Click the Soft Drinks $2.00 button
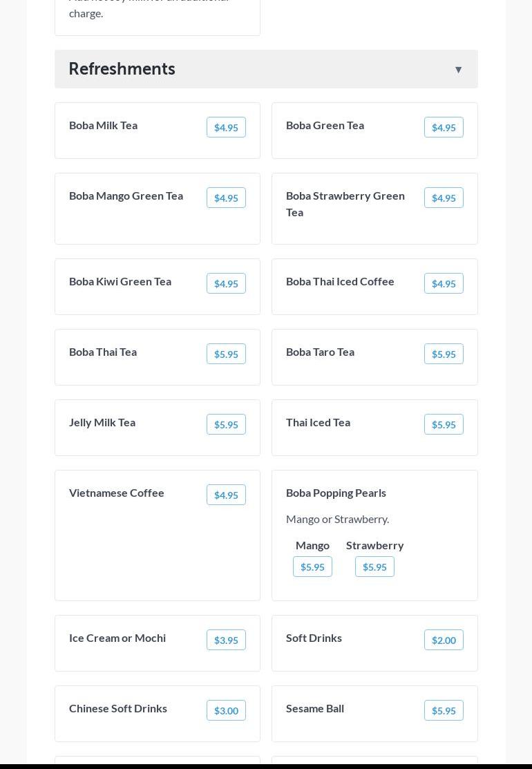The height and width of the screenshot is (769, 532). pyautogui.click(x=444, y=640)
